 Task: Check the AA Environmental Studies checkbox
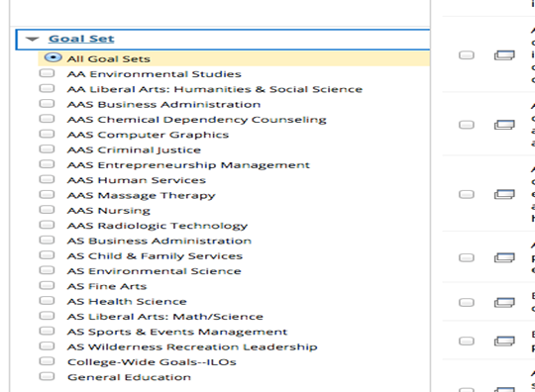point(47,73)
